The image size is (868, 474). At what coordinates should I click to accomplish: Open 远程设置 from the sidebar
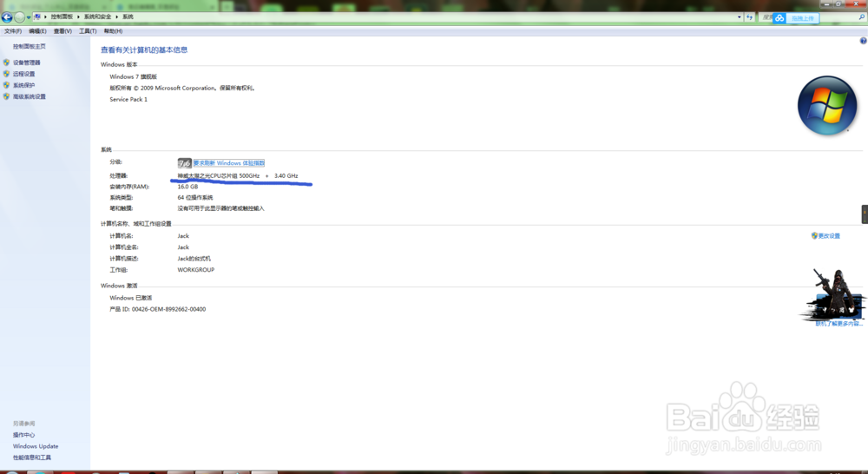tap(23, 74)
